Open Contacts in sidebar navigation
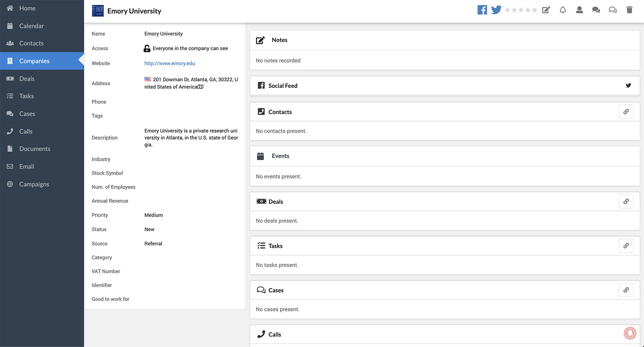 click(42, 43)
